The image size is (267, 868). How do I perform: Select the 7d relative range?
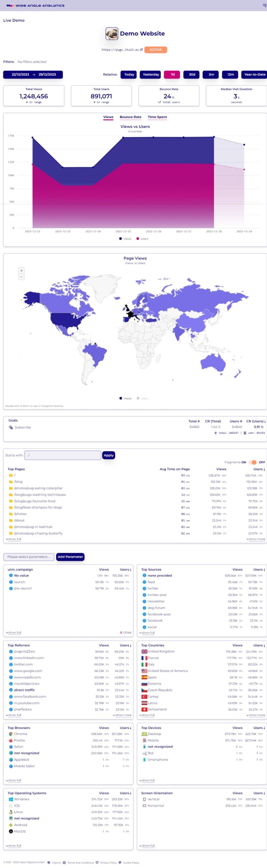[173, 75]
